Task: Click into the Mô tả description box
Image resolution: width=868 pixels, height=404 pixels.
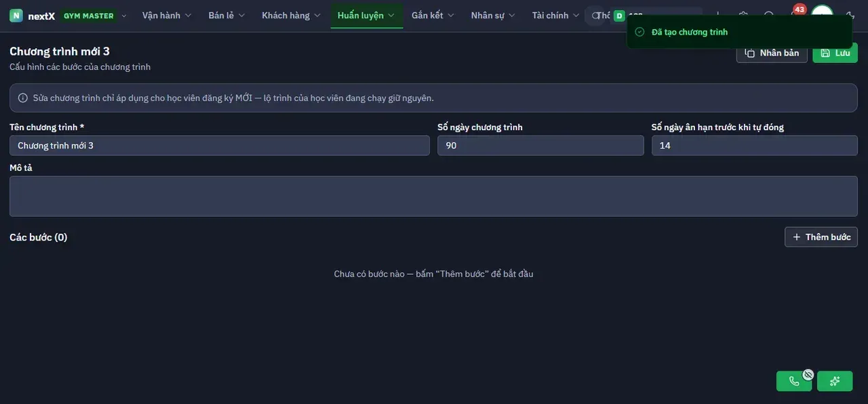Action: pos(433,197)
